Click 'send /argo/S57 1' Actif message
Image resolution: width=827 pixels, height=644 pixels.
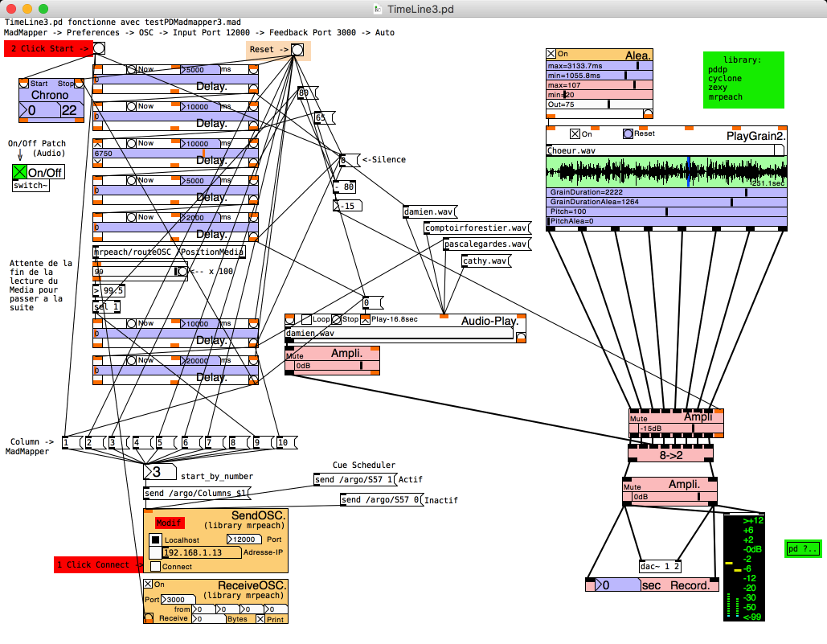click(x=355, y=479)
